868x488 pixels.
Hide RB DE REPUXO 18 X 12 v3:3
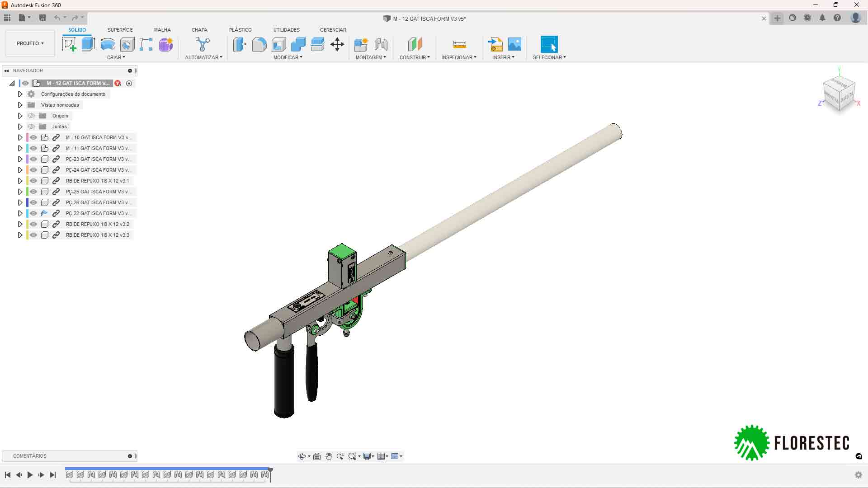coord(34,235)
